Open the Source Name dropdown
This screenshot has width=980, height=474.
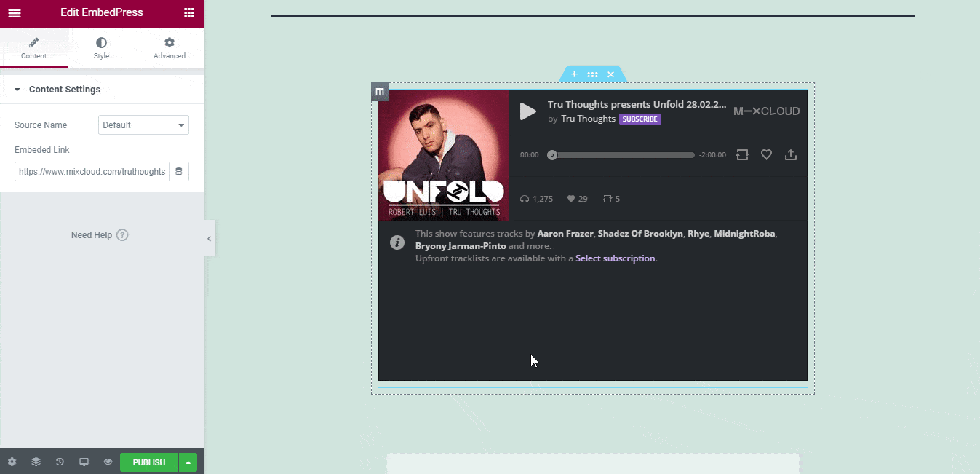[143, 125]
